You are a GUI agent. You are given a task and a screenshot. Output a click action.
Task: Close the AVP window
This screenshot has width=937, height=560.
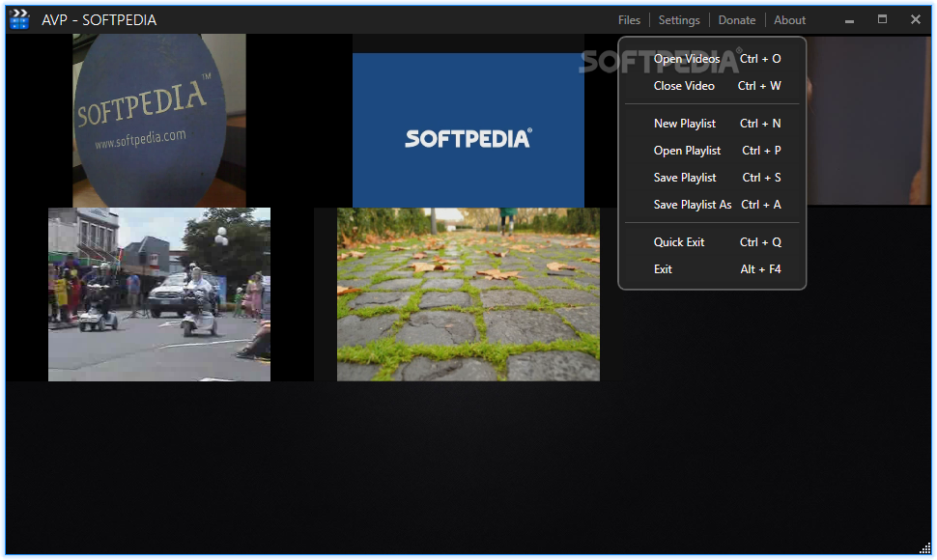915,19
